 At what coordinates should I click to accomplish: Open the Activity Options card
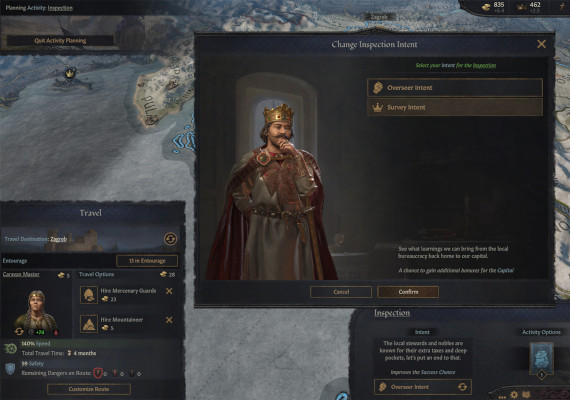coord(541,359)
